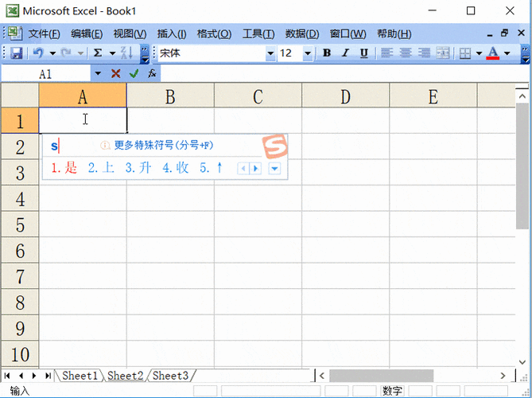Toggle bold formatting
The width and height of the screenshot is (532, 398).
point(327,53)
